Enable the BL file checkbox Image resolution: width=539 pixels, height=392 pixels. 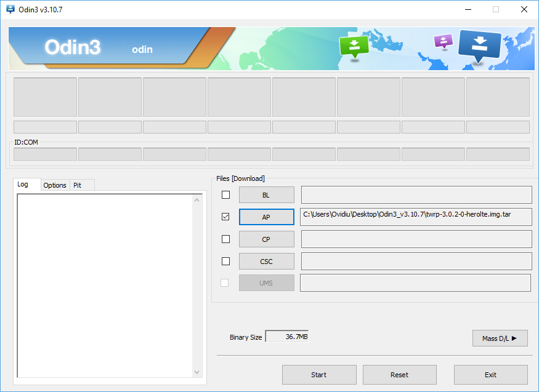click(225, 195)
